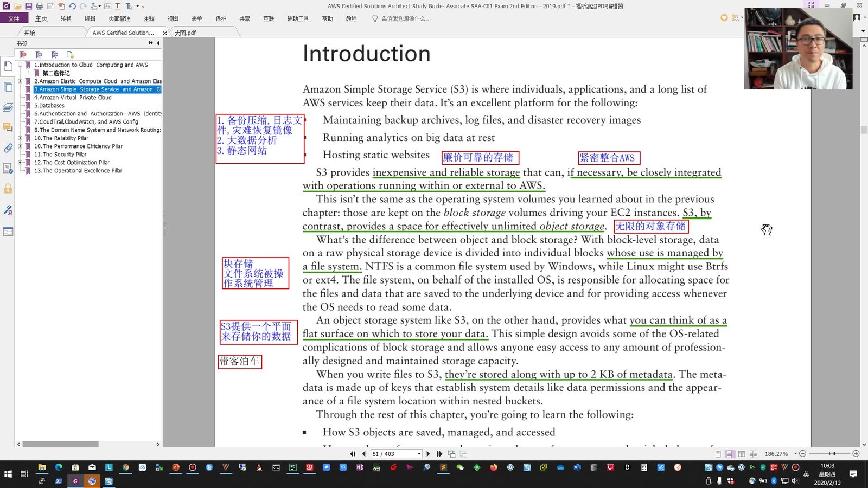This screenshot has height=488, width=868.
Task: Open the page number dropdown
Action: pos(419,454)
